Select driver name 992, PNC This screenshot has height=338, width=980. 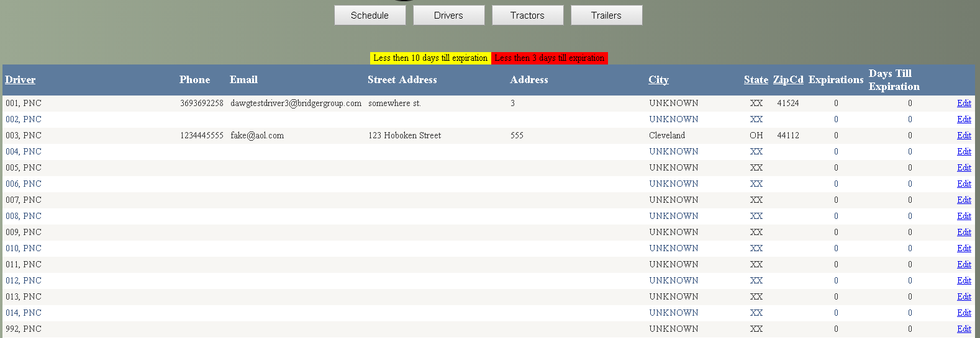[24, 329]
